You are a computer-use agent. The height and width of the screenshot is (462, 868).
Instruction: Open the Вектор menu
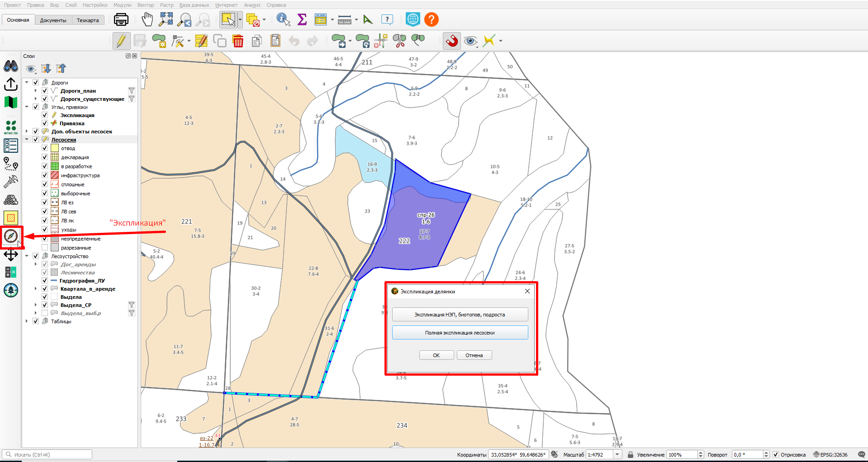[146, 5]
